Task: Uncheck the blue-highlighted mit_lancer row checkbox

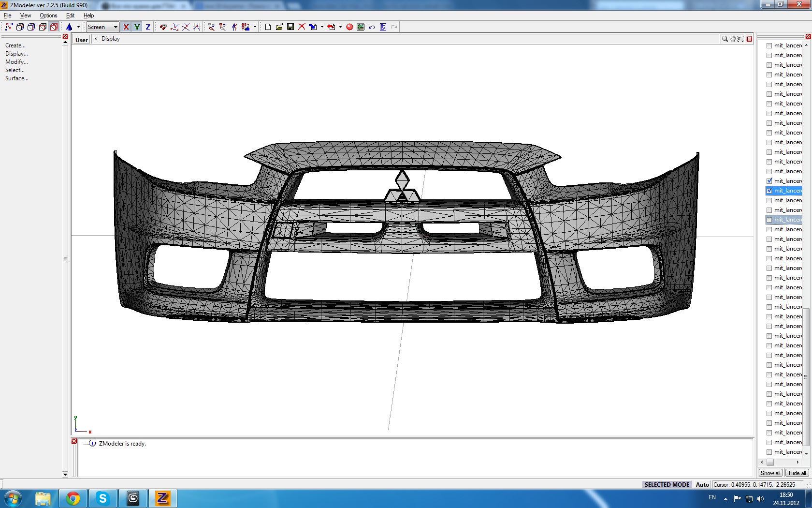Action: point(769,191)
